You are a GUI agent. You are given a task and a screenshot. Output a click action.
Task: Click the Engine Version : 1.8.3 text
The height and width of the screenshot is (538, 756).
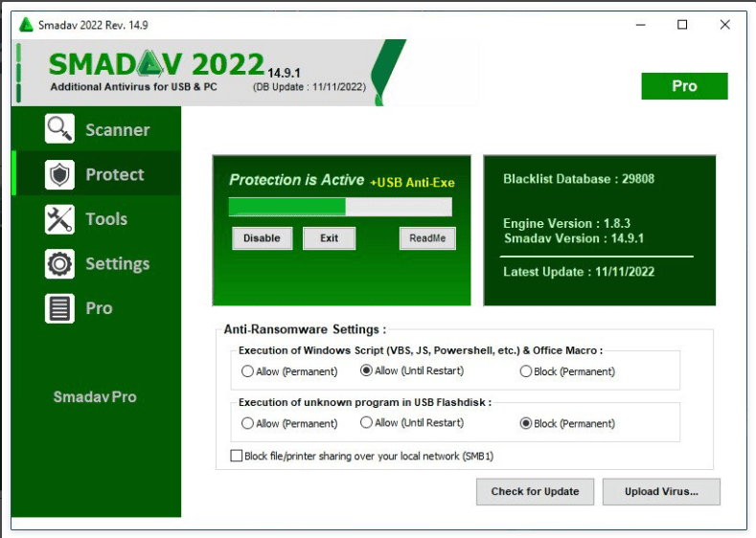(x=566, y=223)
